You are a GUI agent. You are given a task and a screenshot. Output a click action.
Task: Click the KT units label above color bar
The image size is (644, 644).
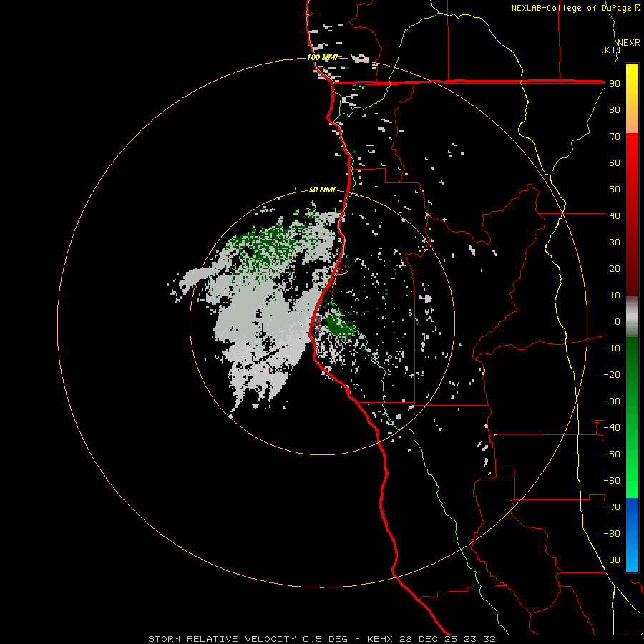click(x=610, y=49)
